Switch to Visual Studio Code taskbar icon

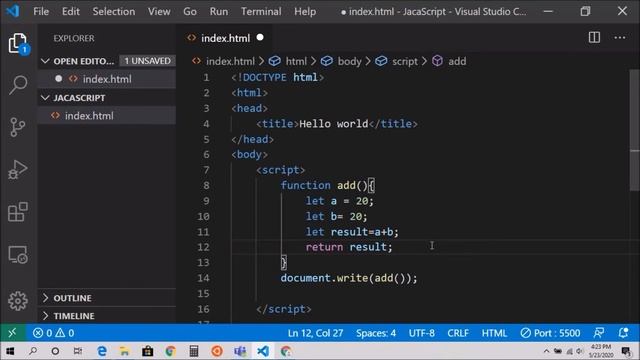click(x=263, y=351)
